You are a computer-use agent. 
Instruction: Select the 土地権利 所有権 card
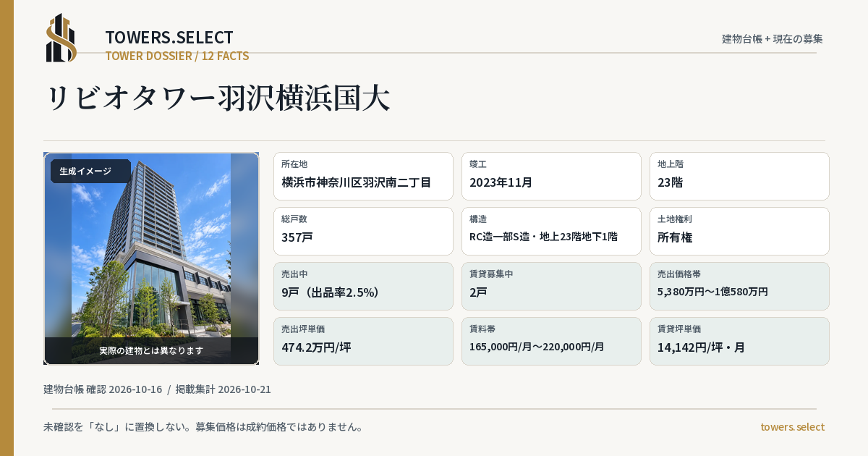(739, 231)
